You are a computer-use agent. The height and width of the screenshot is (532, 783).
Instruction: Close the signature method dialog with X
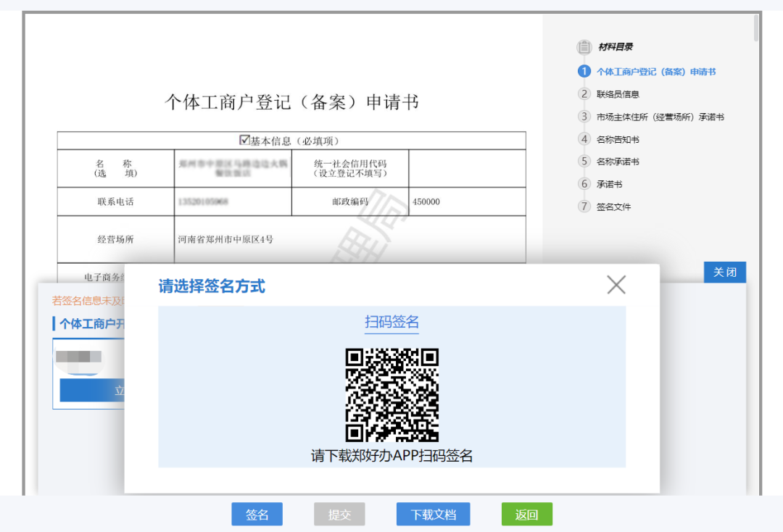click(616, 285)
